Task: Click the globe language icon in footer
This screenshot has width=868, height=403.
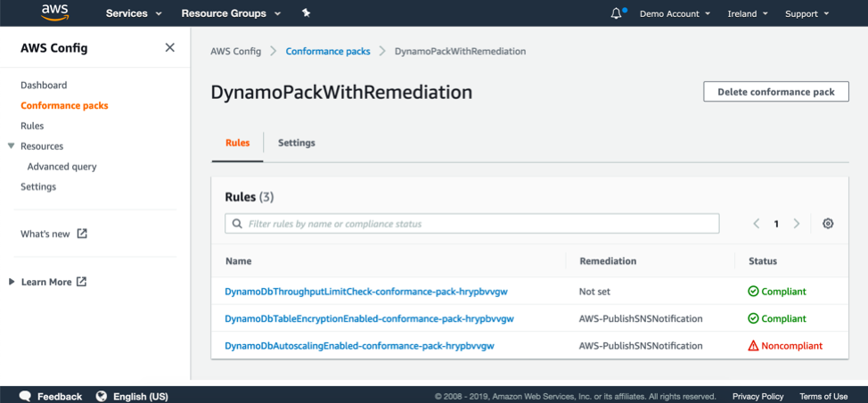Action: point(102,397)
